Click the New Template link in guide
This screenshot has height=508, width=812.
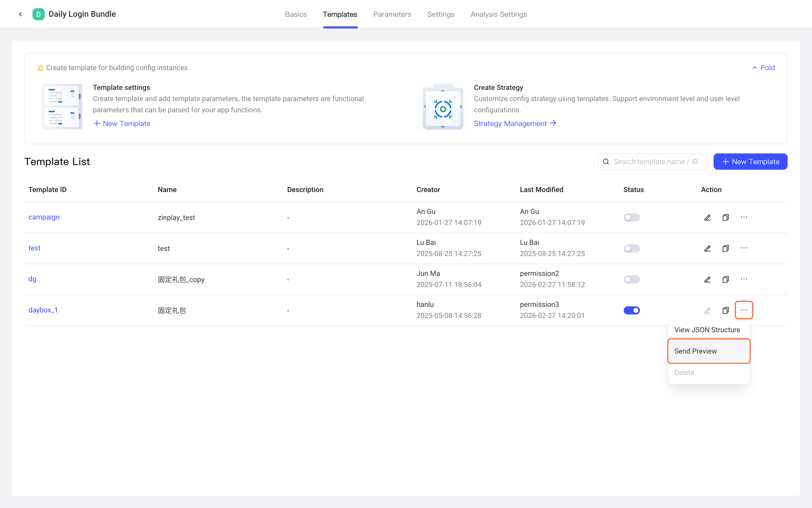(122, 123)
